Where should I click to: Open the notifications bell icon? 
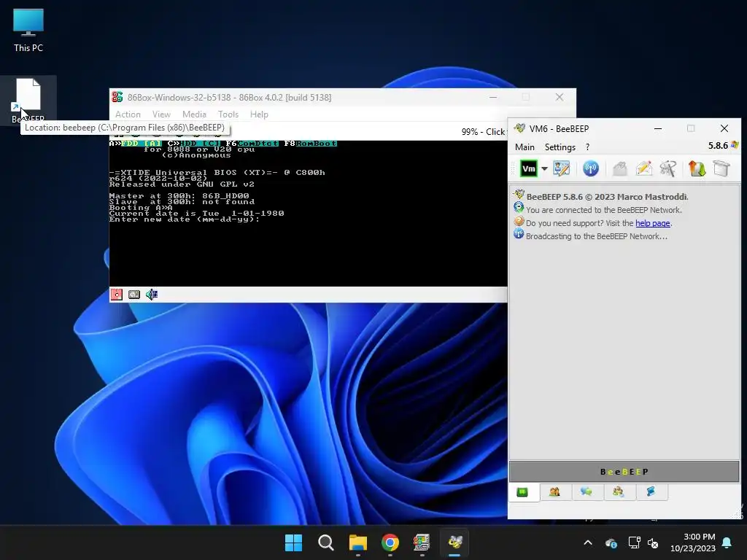point(727,542)
